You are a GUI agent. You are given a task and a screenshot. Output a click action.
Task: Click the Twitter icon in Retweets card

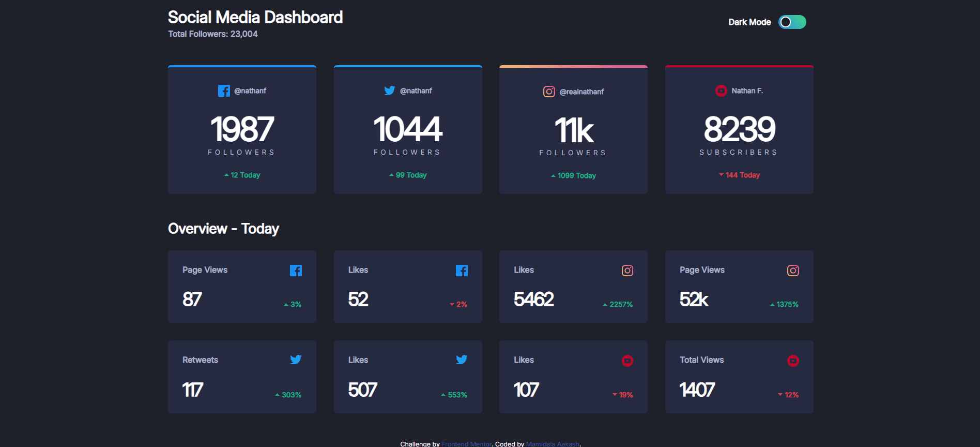click(296, 360)
